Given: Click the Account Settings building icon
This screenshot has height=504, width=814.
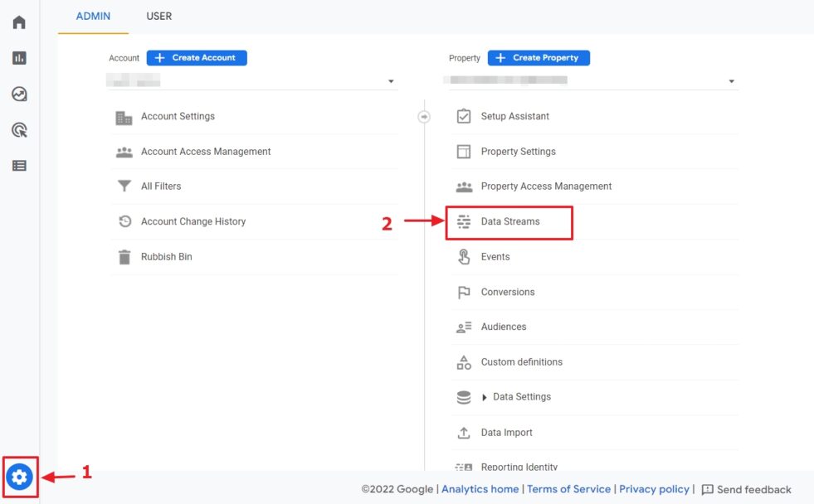Looking at the screenshot, I should click(124, 118).
